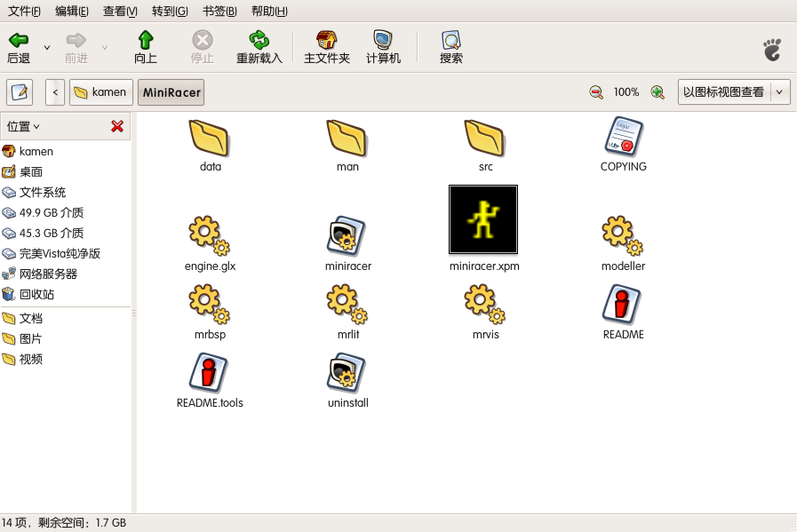The width and height of the screenshot is (797, 532).
Task: Select the src folder icon
Action: click(485, 138)
